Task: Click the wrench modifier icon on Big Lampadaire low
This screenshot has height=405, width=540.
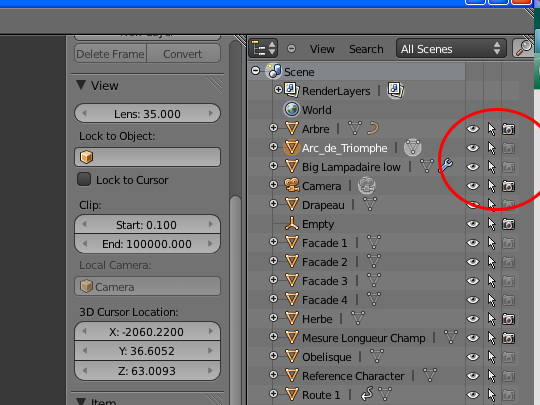Action: point(446,166)
